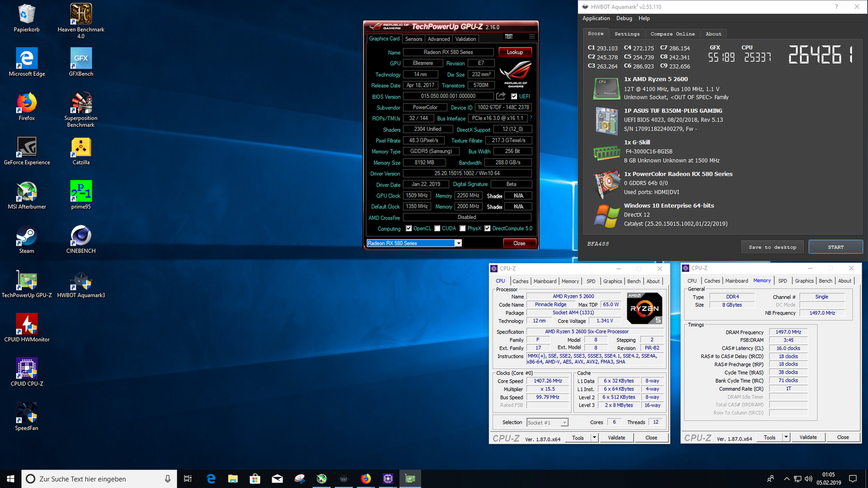This screenshot has width=868, height=488.
Task: Toggle OpenCL computing checkbox
Action: click(409, 228)
